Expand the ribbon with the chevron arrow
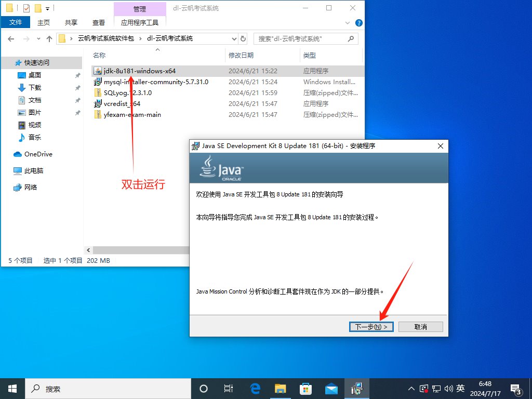Screen dimensions: 532x399 348,23
